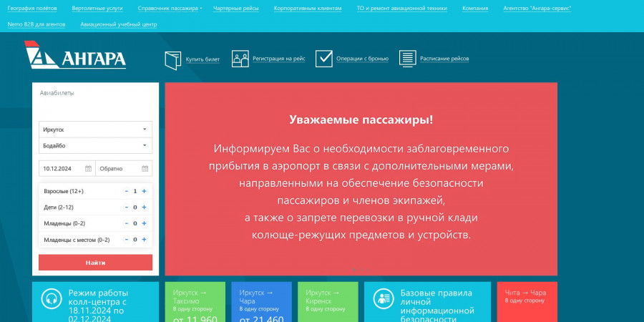The width and height of the screenshot is (644, 322).
Task: Open Nemo B2B для агентов link
Action: tap(36, 24)
